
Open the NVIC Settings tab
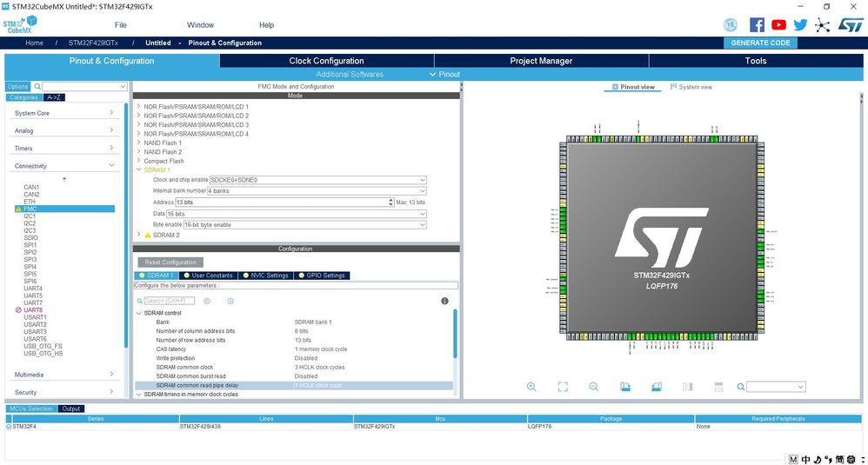coord(266,276)
